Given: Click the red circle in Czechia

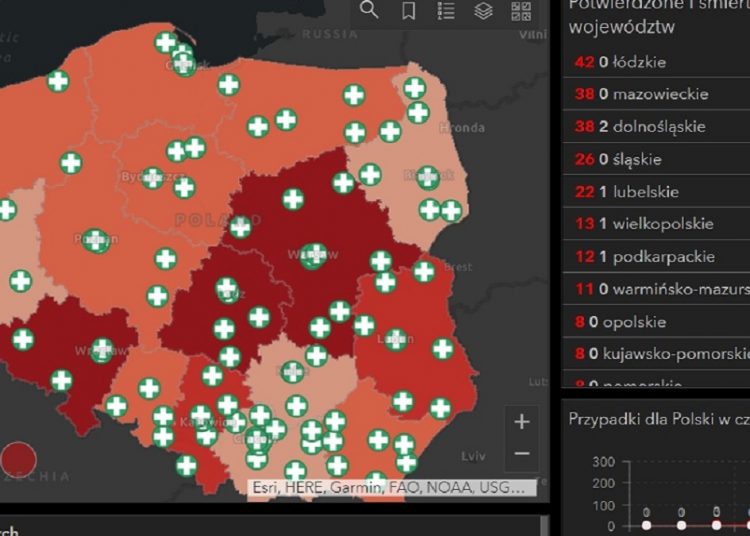Looking at the screenshot, I should (x=18, y=460).
